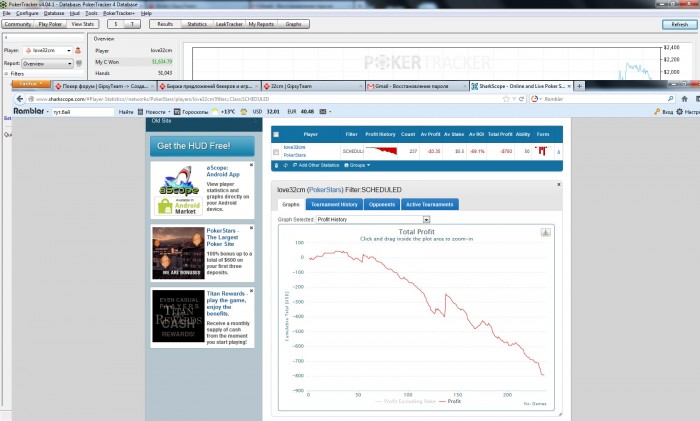Click the refresh arrows icon below player table
The image size is (700, 421).
285,165
